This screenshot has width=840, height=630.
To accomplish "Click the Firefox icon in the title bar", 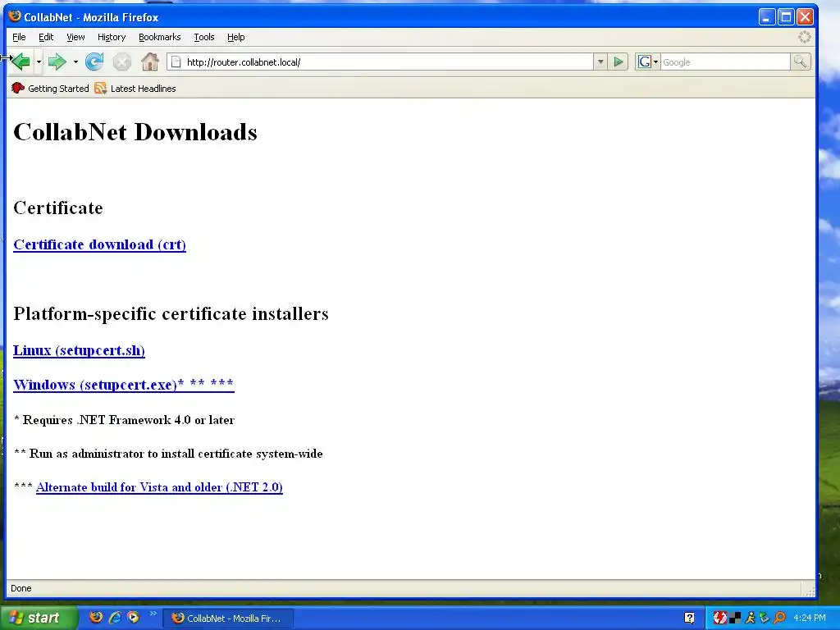I will [x=15, y=16].
